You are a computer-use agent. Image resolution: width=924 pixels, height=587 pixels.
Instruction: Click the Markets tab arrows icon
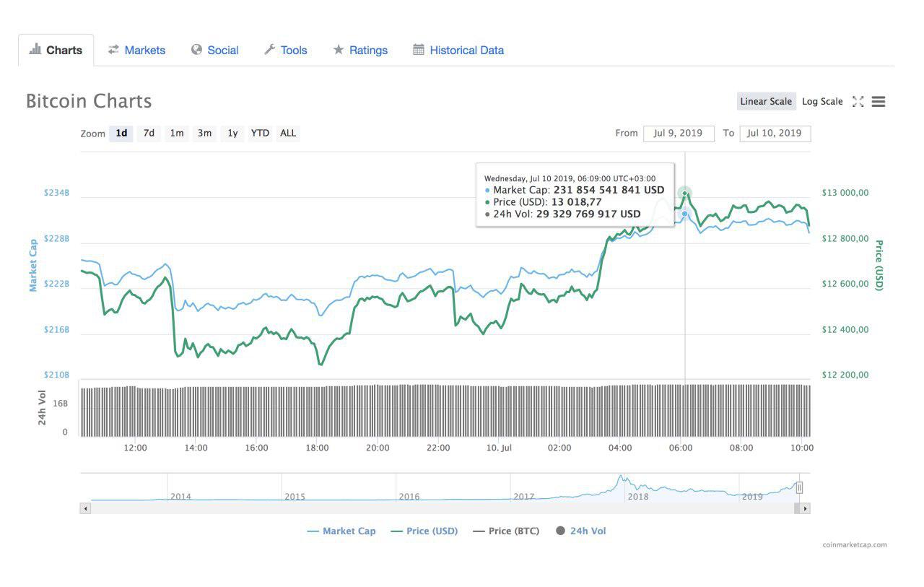click(x=113, y=49)
